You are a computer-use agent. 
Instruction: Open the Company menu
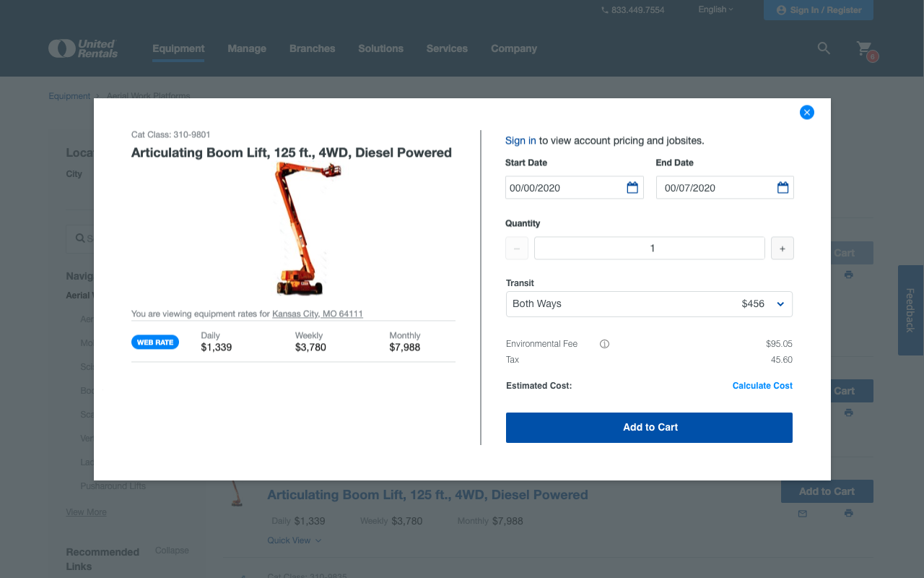514,48
